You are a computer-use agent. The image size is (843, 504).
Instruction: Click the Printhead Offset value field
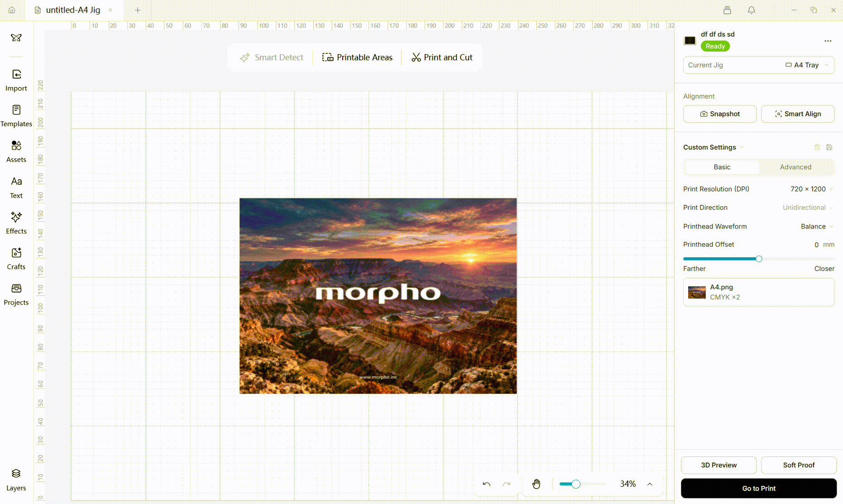point(816,245)
